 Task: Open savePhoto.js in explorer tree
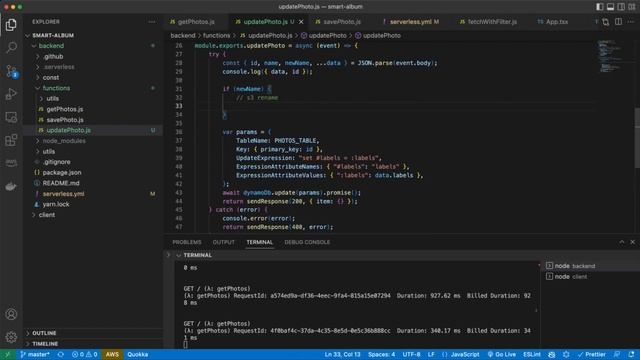pos(93,120)
